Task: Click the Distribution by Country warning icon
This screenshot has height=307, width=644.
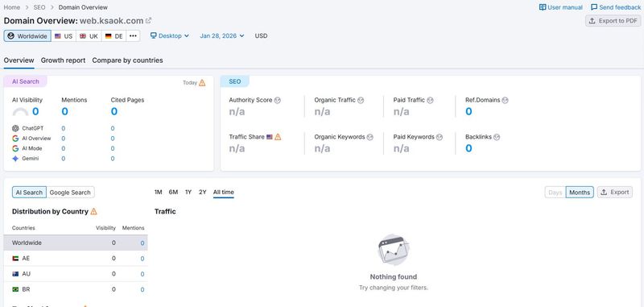Action: [93, 211]
